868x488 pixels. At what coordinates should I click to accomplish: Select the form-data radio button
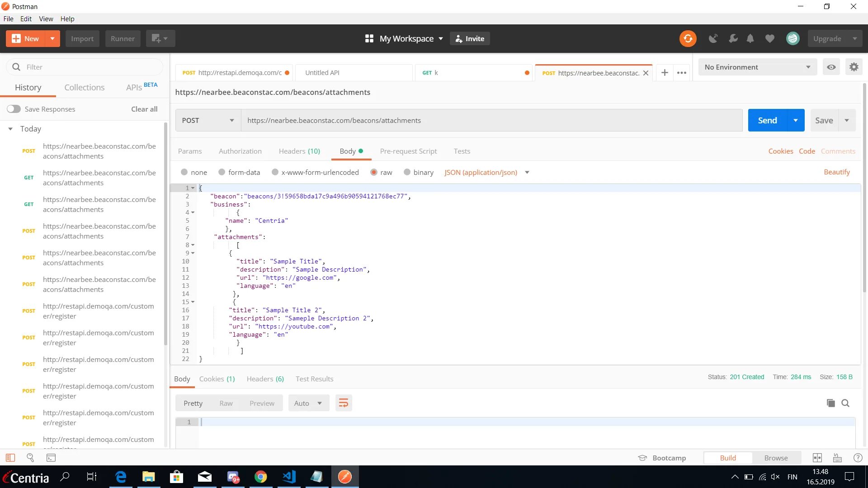(x=222, y=172)
